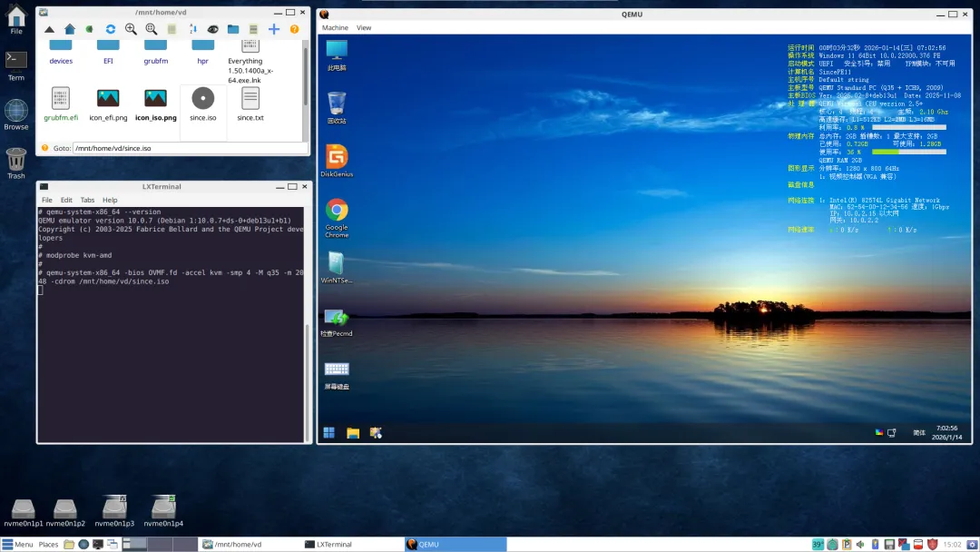
Task: Select the Everything 1.50.1400a_x-64.exe.lnk file
Action: [250, 63]
